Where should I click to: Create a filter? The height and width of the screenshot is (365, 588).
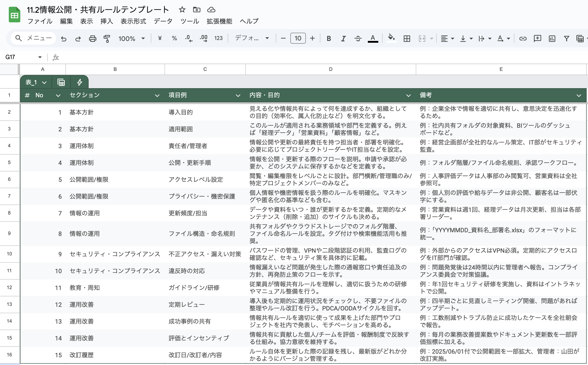(566, 38)
